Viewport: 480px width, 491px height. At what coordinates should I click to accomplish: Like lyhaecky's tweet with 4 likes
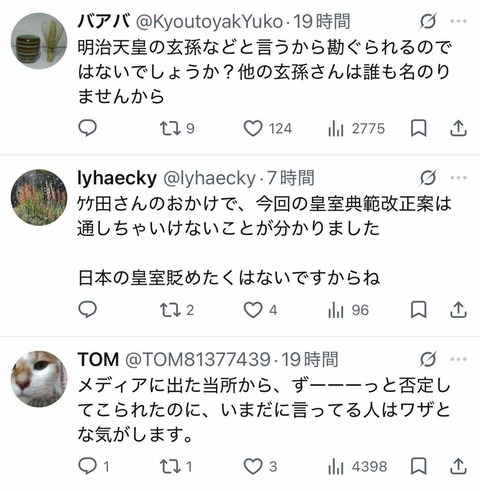tap(260, 310)
